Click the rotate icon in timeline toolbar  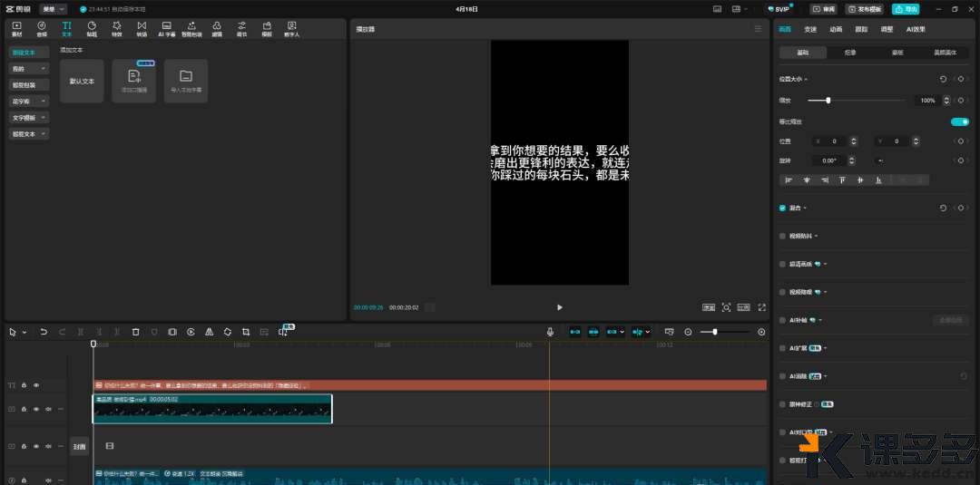pyautogui.click(x=228, y=332)
